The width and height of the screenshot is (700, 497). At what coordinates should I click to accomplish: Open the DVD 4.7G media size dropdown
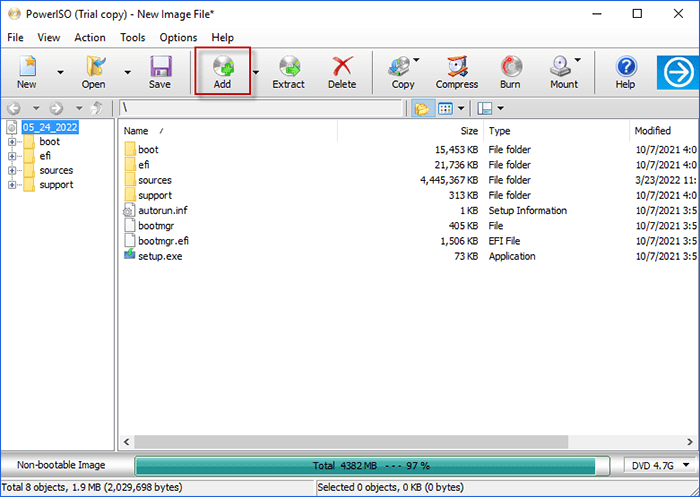click(x=659, y=466)
